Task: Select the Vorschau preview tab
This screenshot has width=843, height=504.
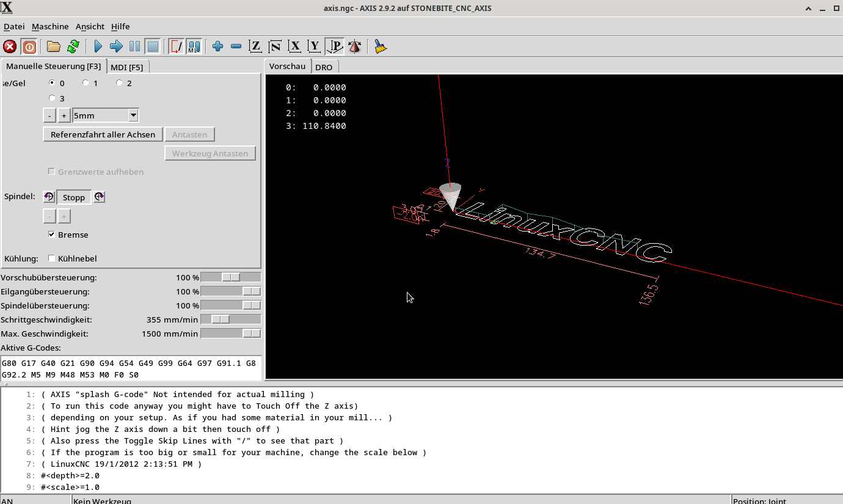Action: coord(287,66)
